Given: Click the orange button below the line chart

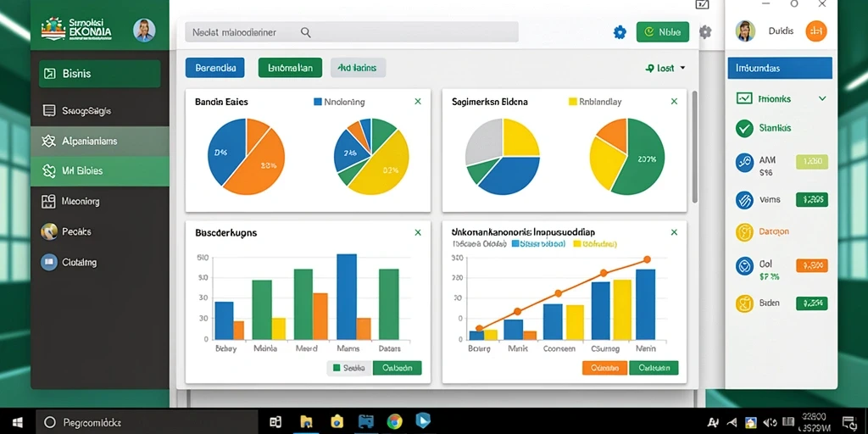Looking at the screenshot, I should click(x=604, y=368).
